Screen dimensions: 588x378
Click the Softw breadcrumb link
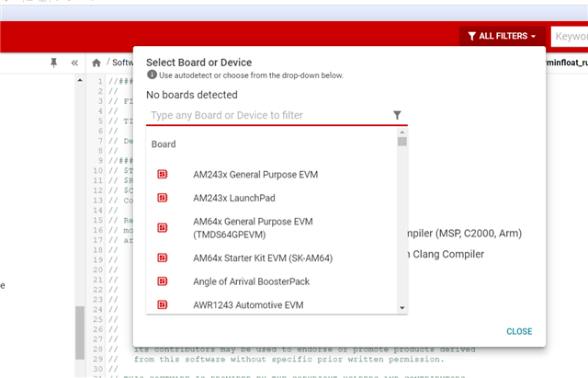(x=122, y=63)
